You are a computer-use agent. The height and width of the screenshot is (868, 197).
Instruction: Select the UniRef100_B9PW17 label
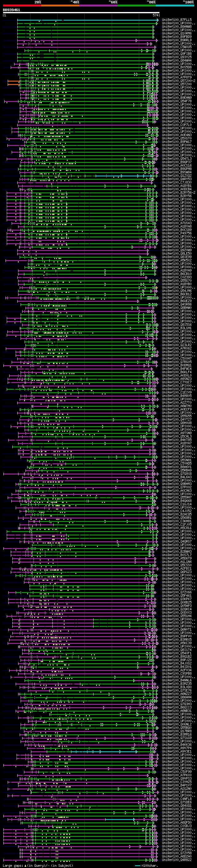[177, 142]
